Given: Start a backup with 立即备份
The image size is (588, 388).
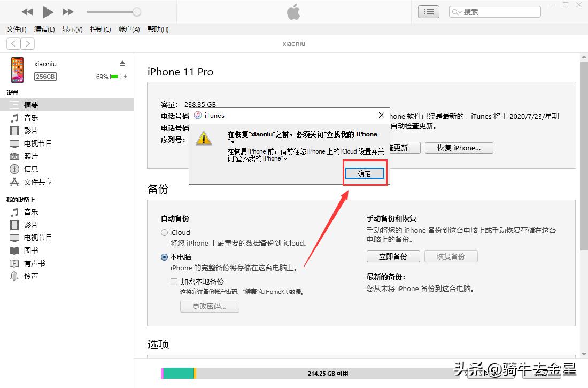Looking at the screenshot, I should pyautogui.click(x=393, y=256).
